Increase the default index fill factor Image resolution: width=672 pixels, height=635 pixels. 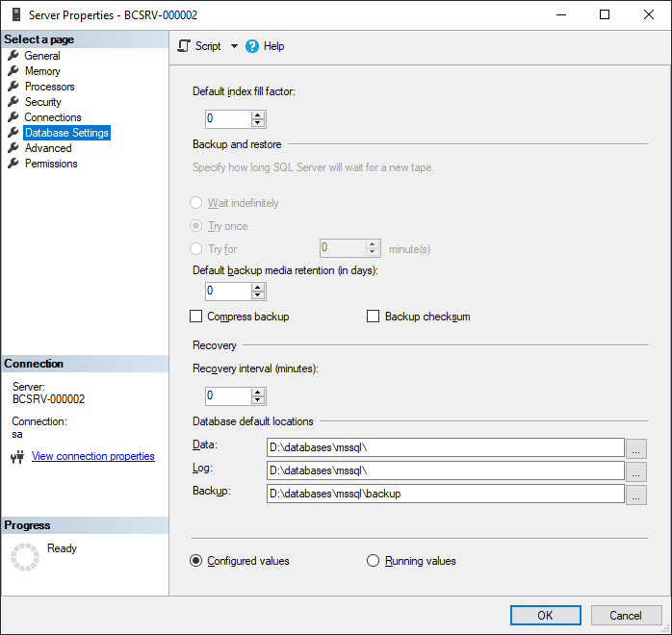click(x=258, y=114)
